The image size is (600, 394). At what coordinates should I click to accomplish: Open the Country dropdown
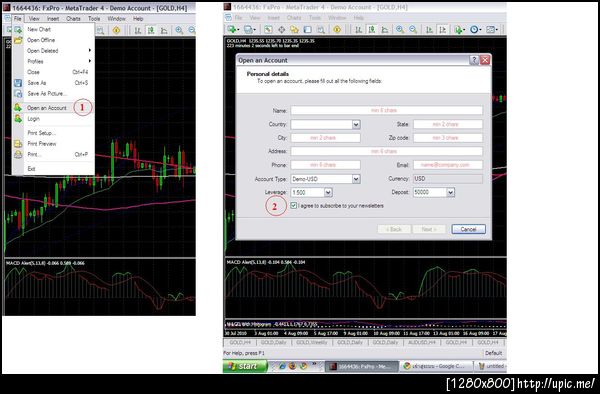[x=356, y=124]
